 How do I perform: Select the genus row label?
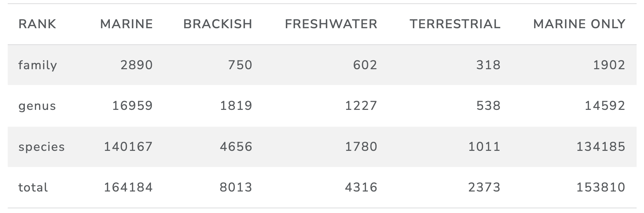pos(37,106)
